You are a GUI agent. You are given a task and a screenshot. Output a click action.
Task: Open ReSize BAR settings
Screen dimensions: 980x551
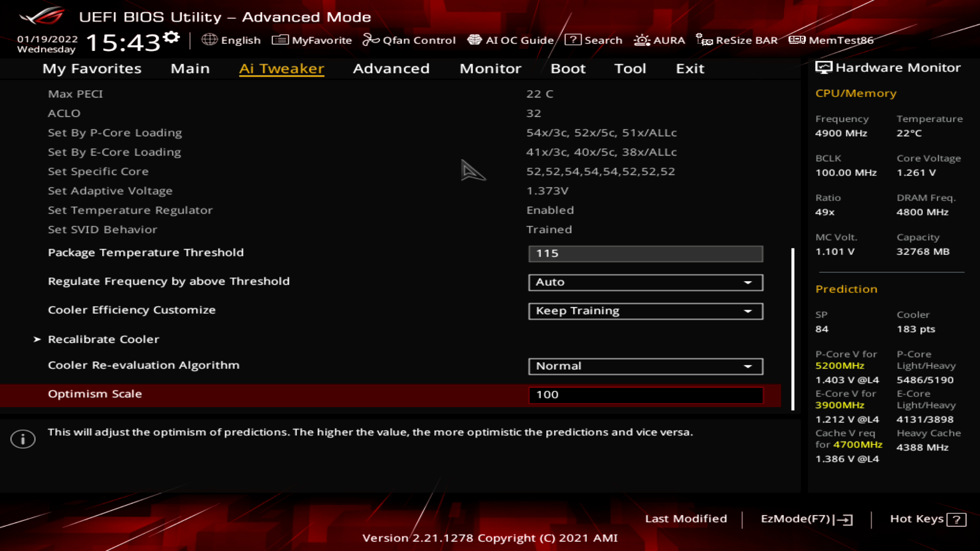pyautogui.click(x=738, y=40)
